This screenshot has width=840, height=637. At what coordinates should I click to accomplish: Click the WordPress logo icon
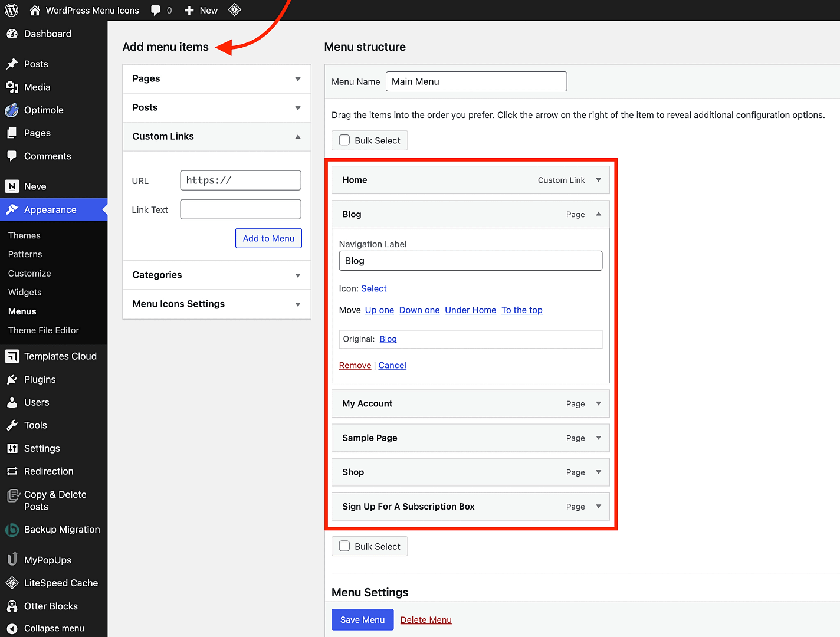click(12, 10)
